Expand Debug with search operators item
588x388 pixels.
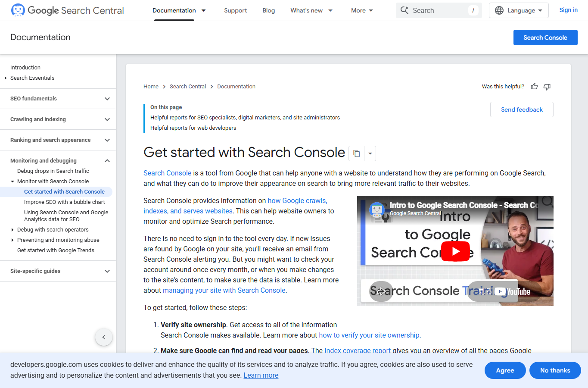pos(12,230)
